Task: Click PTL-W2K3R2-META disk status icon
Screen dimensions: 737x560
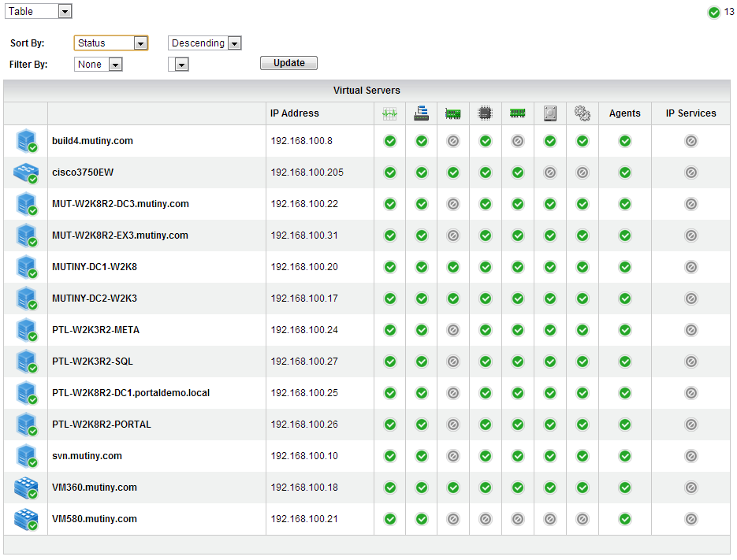Action: pos(550,330)
